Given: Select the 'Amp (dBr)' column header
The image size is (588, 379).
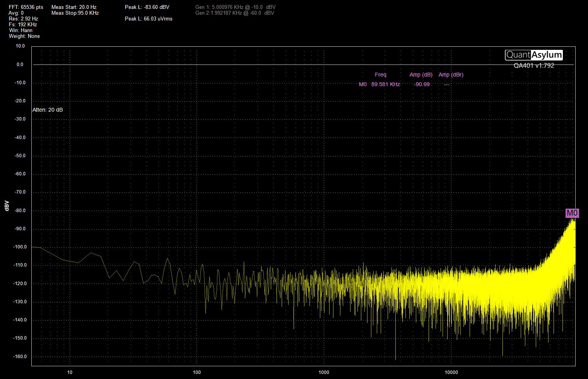Looking at the screenshot, I should click(451, 75).
